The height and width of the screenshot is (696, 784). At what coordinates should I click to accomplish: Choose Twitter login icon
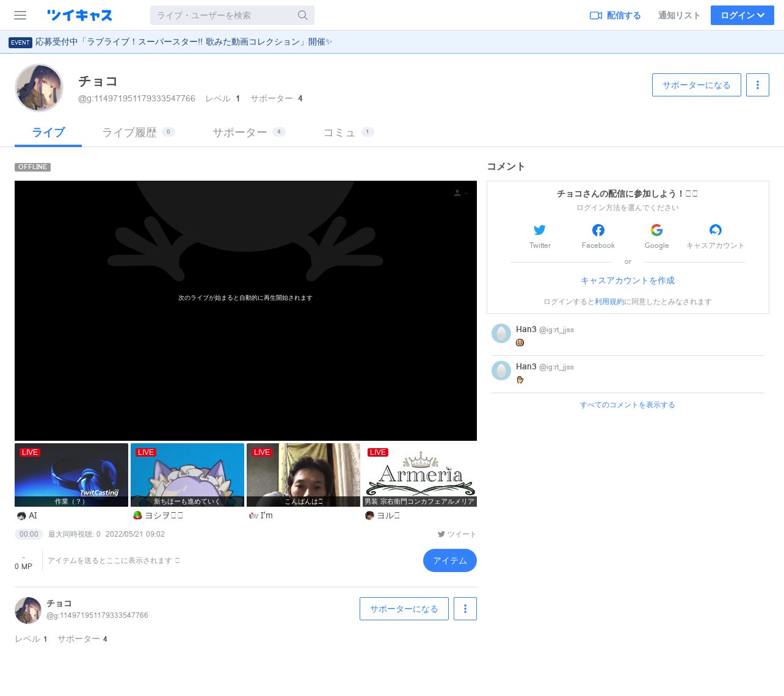coord(540,230)
